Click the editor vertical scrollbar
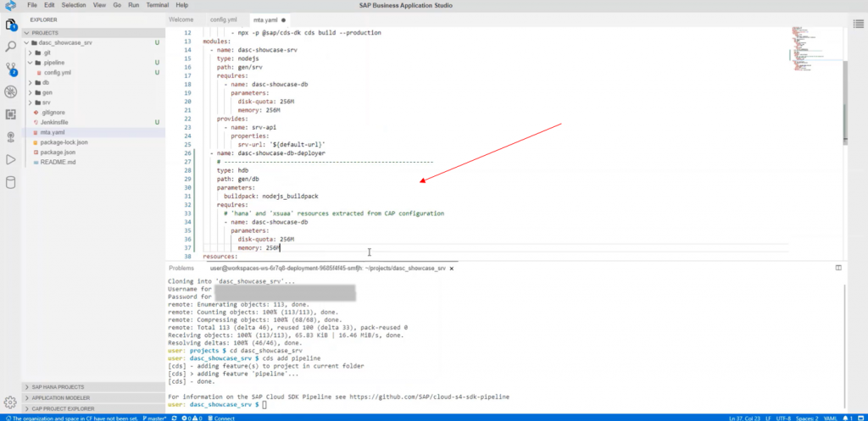Screen dimensions: 868x421 pos(845,102)
